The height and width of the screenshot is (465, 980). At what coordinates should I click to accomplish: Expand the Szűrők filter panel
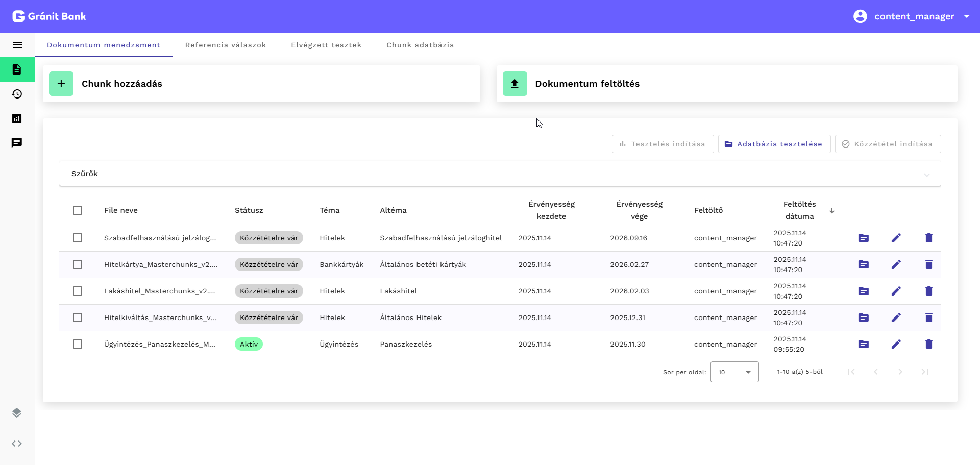pyautogui.click(x=500, y=174)
